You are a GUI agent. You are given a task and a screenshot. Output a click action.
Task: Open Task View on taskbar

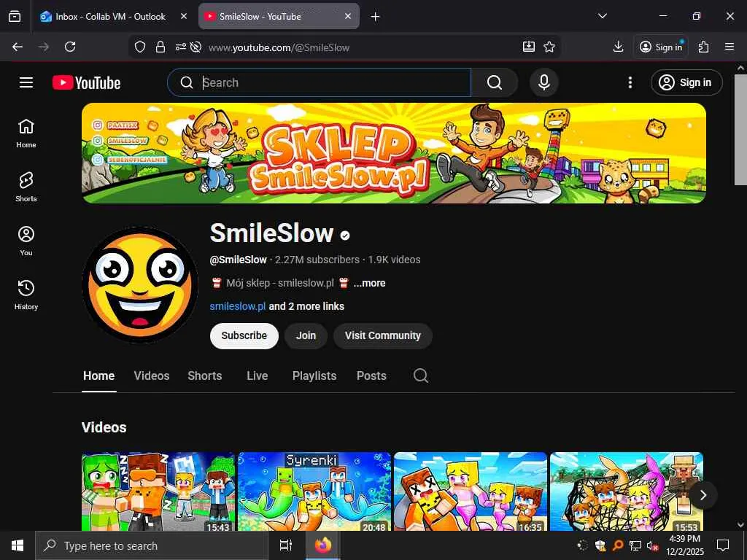click(285, 545)
